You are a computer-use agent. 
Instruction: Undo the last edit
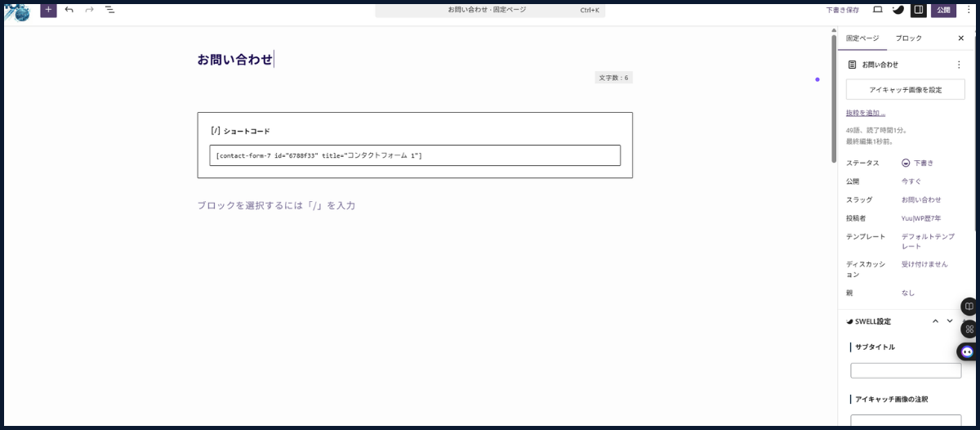[69, 10]
